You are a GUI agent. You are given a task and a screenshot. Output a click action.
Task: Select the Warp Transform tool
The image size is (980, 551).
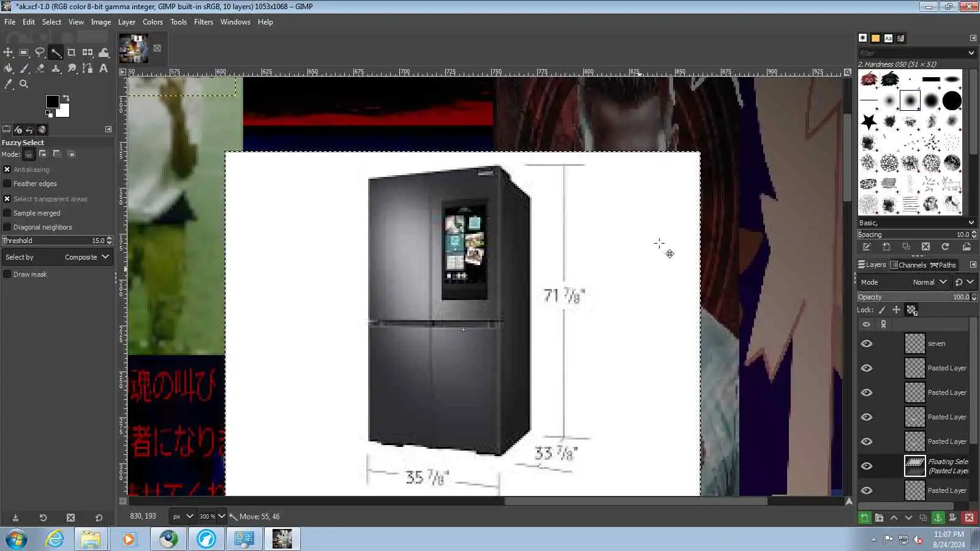click(104, 53)
